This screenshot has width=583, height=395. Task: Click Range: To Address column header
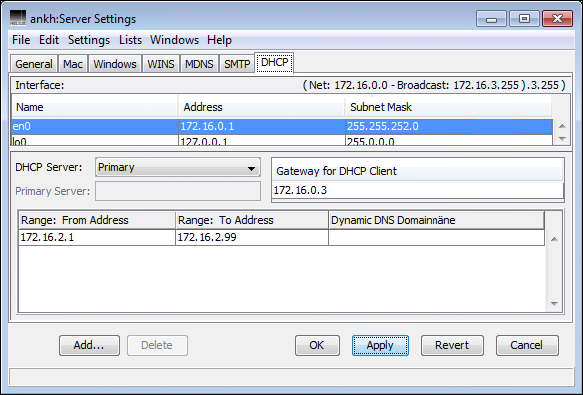coord(252,220)
